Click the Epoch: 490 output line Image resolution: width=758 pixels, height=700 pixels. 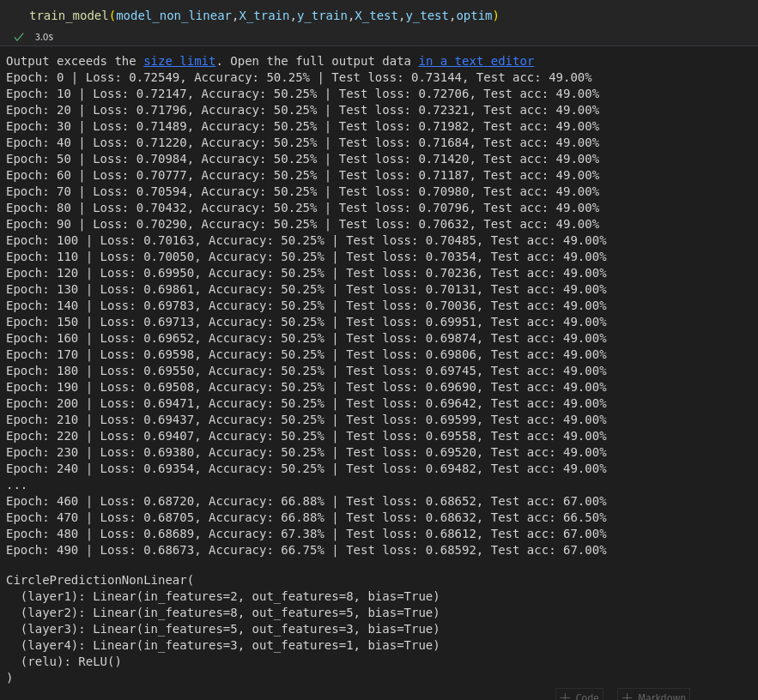pos(306,550)
